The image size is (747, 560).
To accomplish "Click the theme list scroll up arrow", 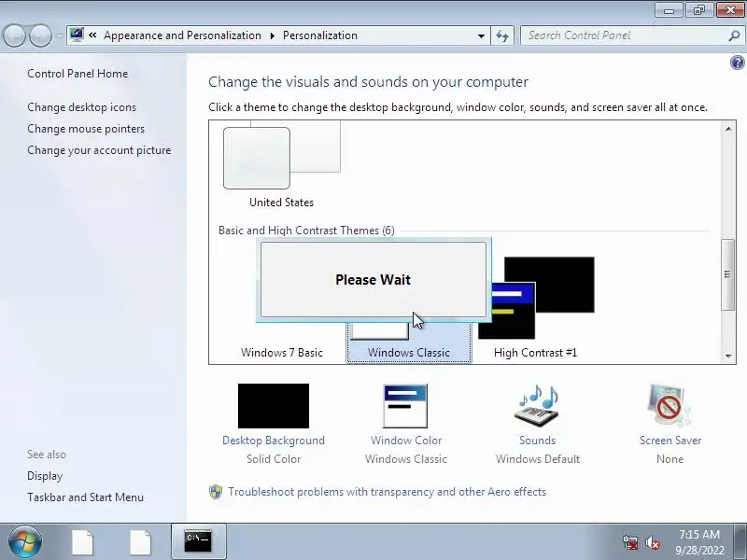I will point(728,129).
